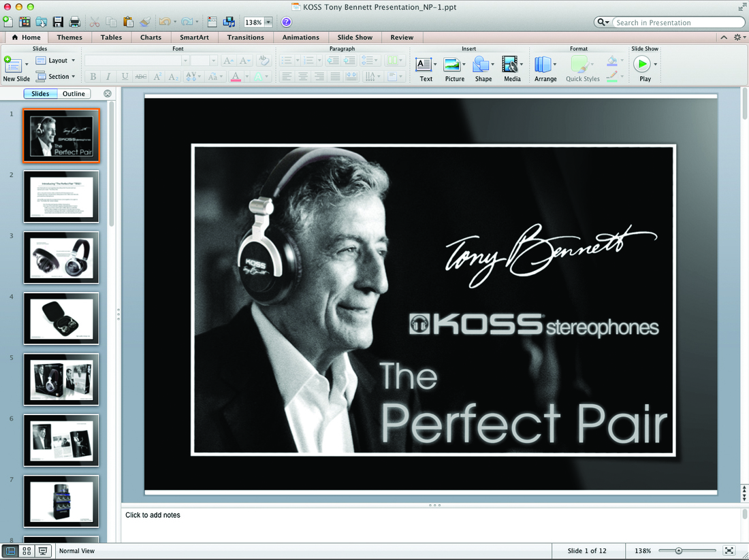Expand the Layout dropdown
This screenshot has width=749, height=560.
(73, 61)
